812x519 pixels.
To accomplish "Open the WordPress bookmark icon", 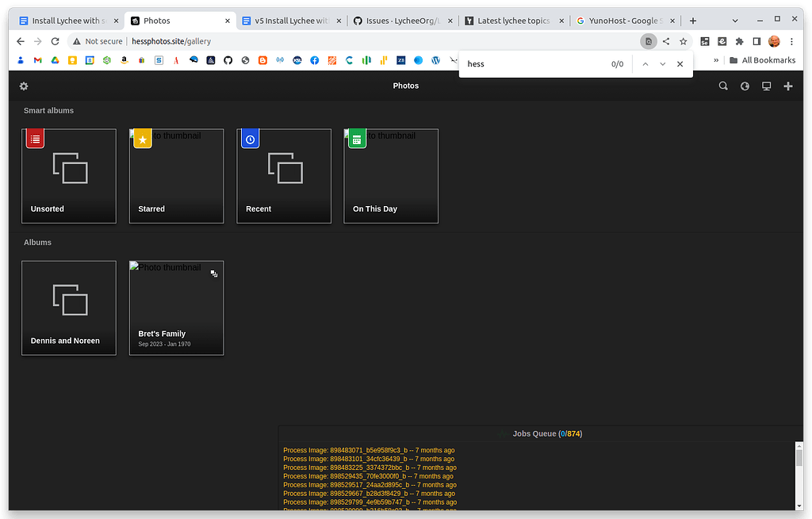I will tap(435, 60).
